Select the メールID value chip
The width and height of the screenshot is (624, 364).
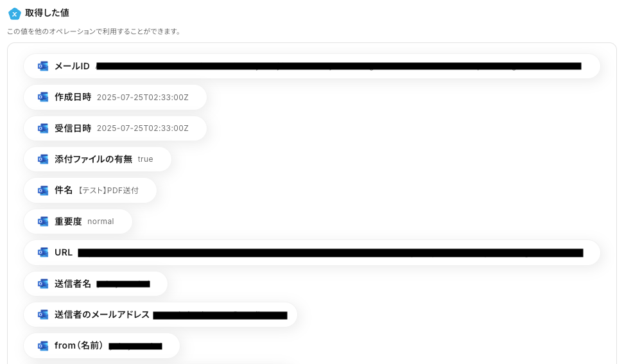(x=311, y=66)
